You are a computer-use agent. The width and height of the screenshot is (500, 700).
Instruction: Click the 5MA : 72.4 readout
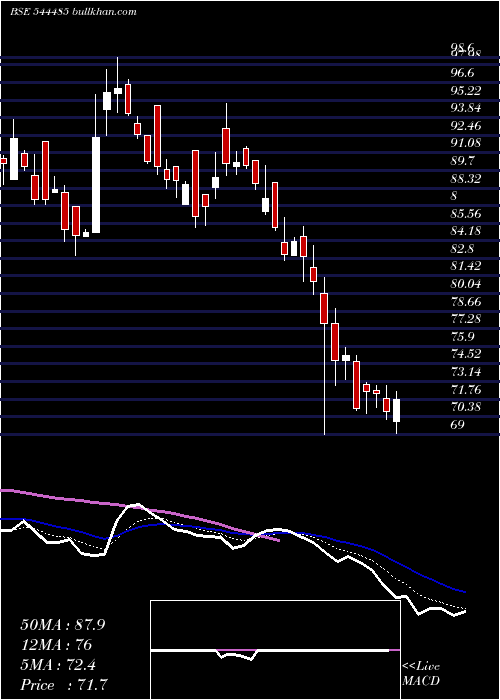pos(58,665)
